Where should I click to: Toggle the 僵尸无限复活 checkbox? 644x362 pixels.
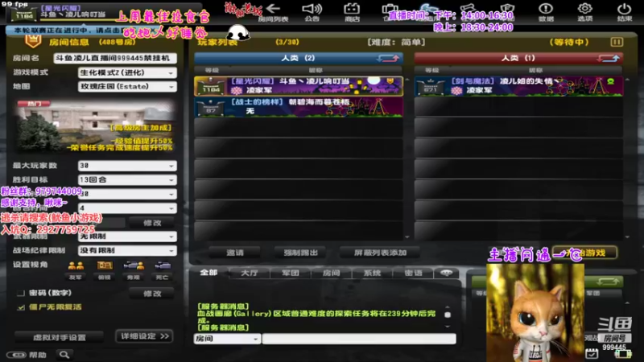coord(21,307)
